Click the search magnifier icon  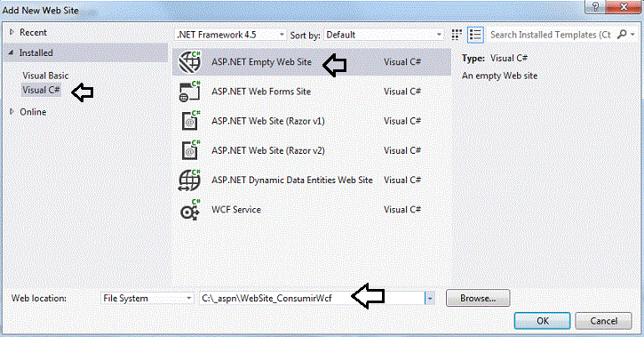click(x=622, y=35)
